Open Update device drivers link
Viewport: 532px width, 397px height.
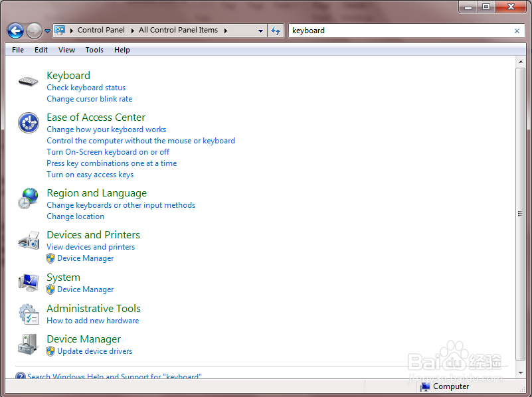[95, 351]
